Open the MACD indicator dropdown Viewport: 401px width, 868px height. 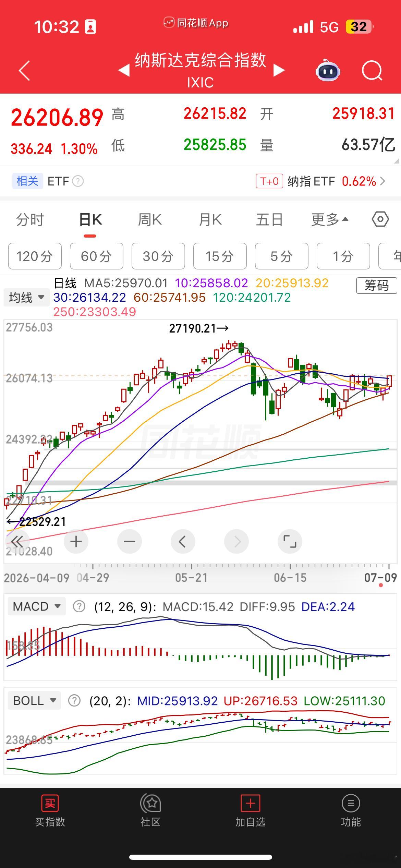pos(37,606)
